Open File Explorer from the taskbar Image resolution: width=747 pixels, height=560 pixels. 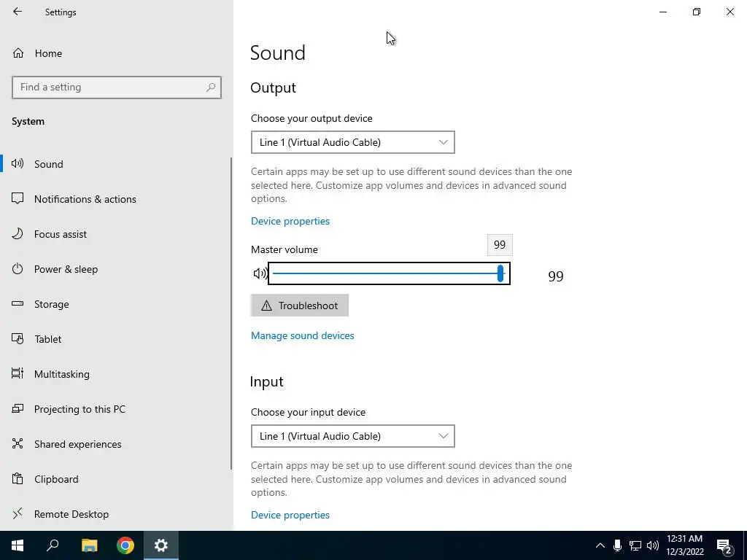click(x=89, y=545)
